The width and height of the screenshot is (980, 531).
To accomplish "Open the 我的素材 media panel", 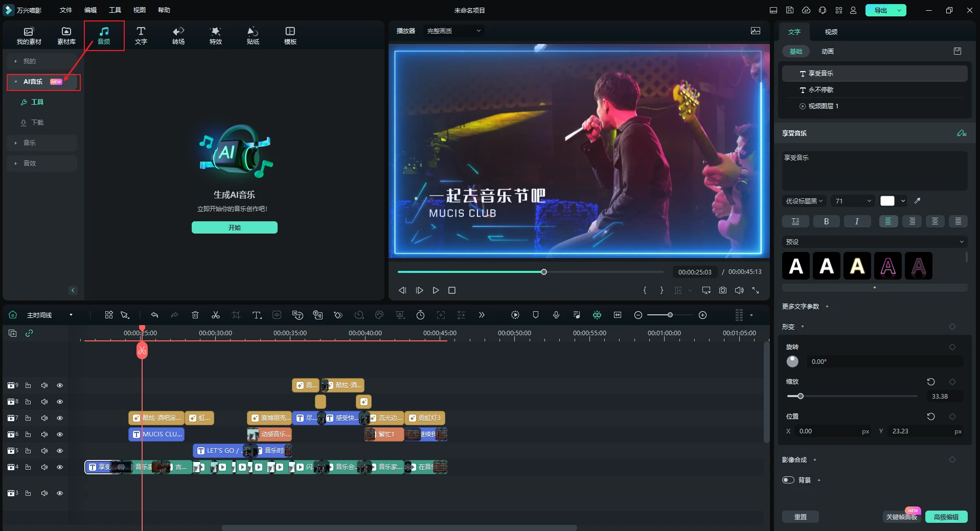I will coord(29,36).
